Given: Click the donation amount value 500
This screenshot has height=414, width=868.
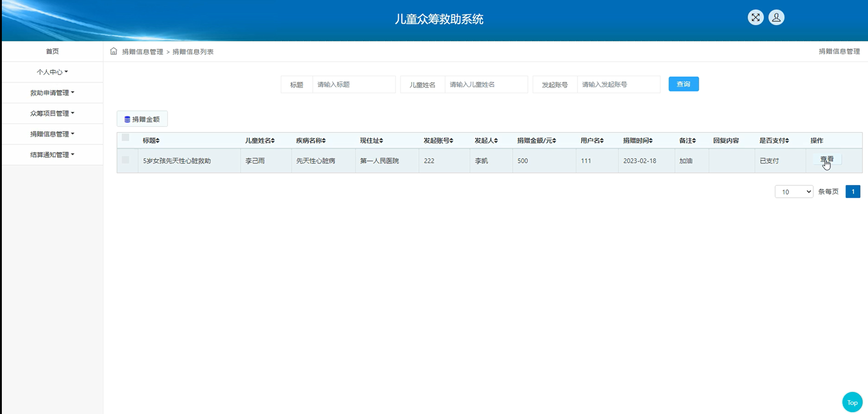Looking at the screenshot, I should click(x=523, y=161).
